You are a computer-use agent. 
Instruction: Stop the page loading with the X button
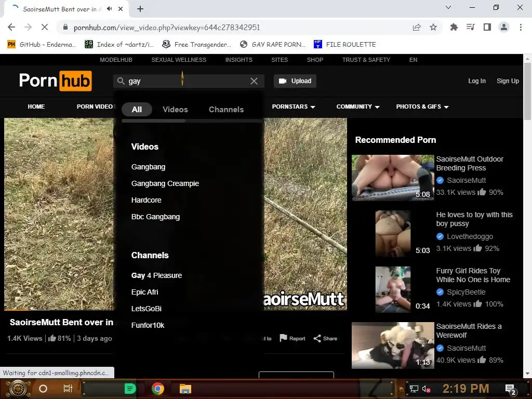(45, 27)
